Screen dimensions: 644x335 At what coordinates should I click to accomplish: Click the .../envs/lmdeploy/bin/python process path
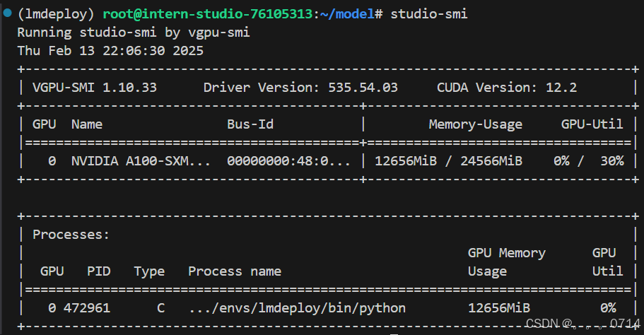coord(297,308)
